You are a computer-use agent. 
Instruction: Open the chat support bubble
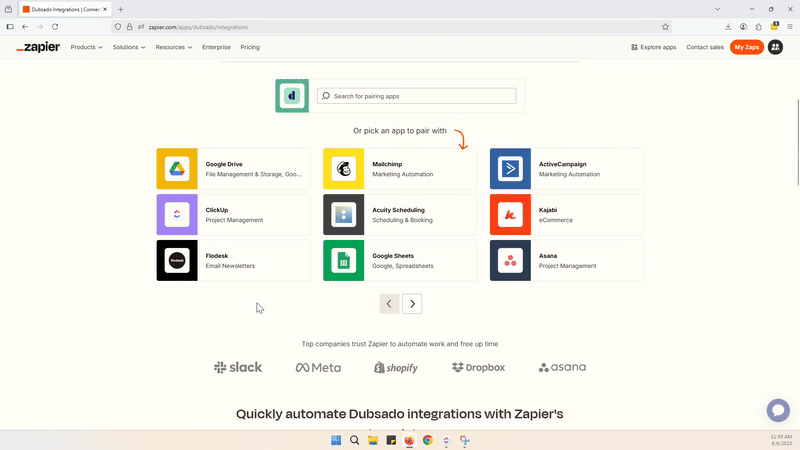(778, 410)
